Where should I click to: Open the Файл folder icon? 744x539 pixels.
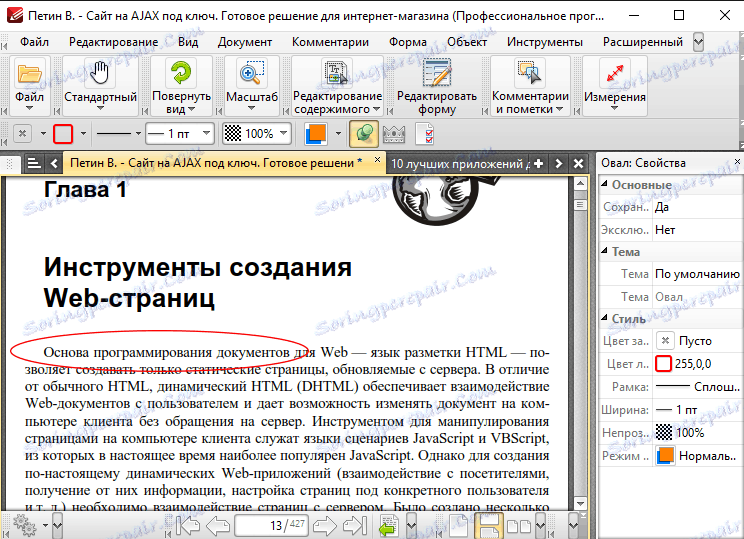[x=30, y=75]
